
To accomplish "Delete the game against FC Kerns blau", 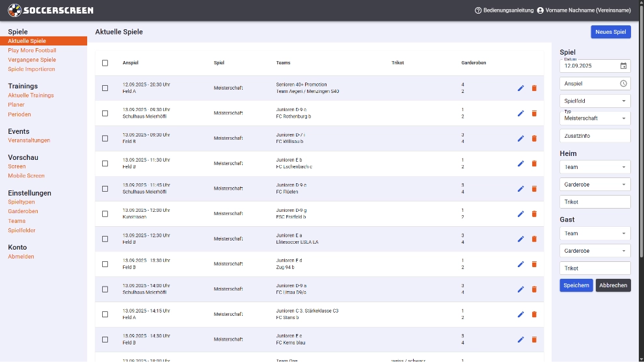I will pos(534,339).
